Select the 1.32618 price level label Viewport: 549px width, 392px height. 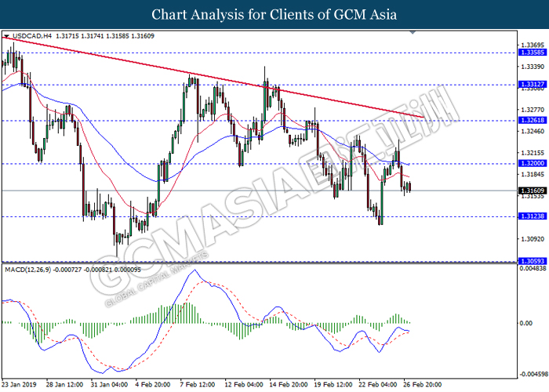tap(533, 121)
